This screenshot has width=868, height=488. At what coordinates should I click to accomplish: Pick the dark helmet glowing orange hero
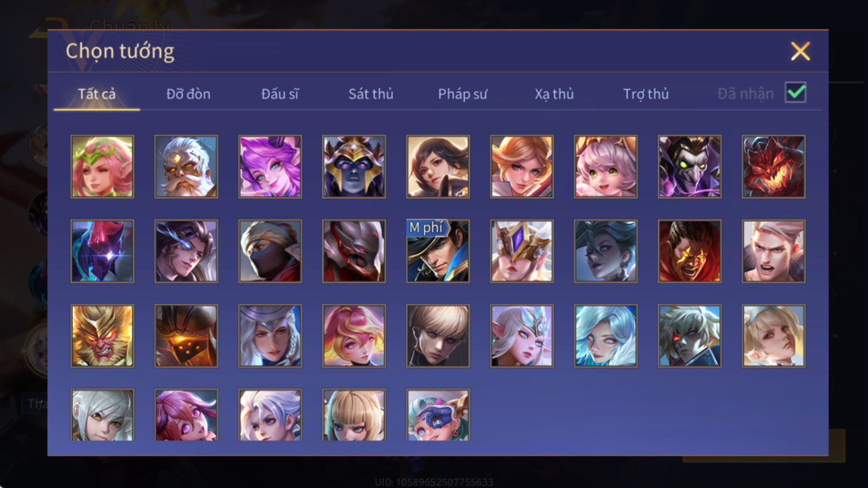[186, 336]
